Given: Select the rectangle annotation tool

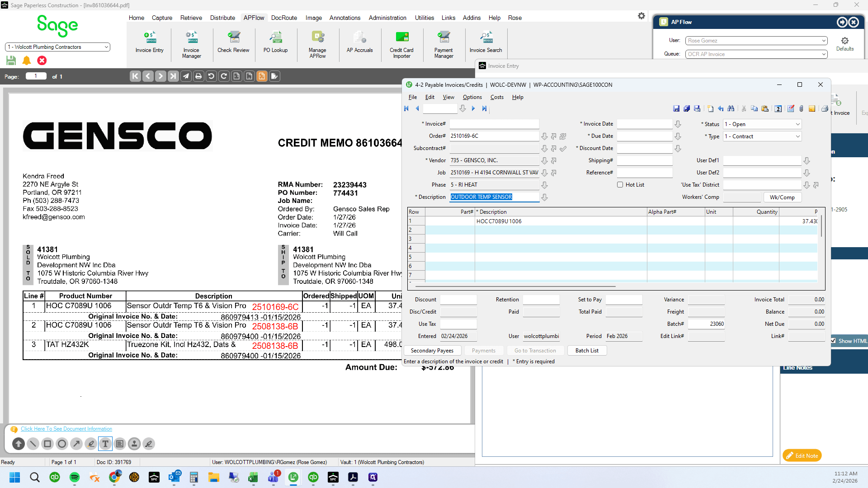Looking at the screenshot, I should tap(47, 444).
